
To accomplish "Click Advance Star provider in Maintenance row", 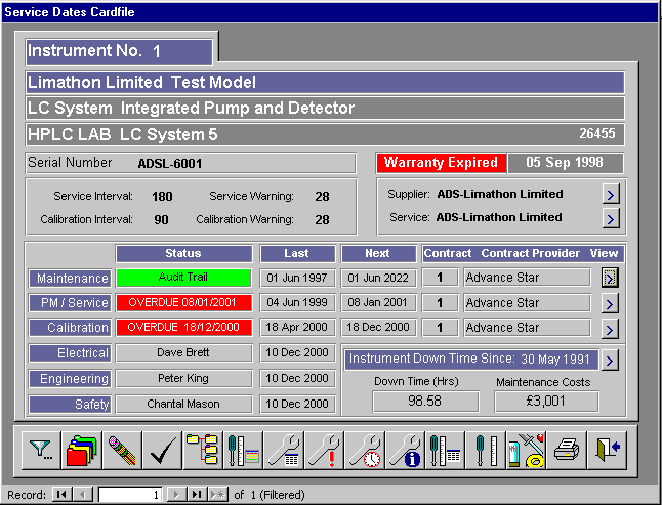I will [526, 278].
